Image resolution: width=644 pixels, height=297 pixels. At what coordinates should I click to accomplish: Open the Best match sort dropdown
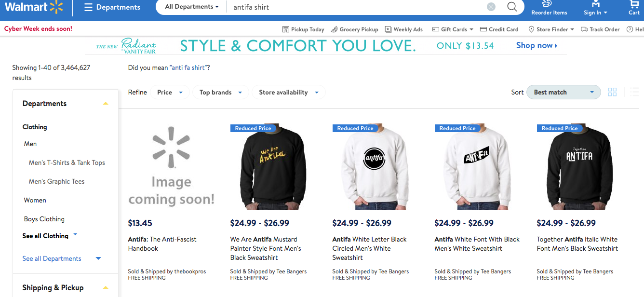point(563,92)
